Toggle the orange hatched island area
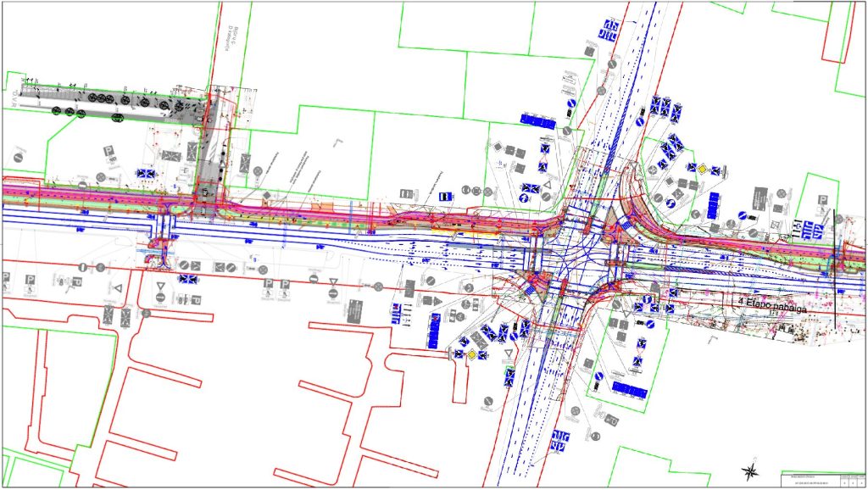Screen dimensions: 868x490 click(x=612, y=219)
